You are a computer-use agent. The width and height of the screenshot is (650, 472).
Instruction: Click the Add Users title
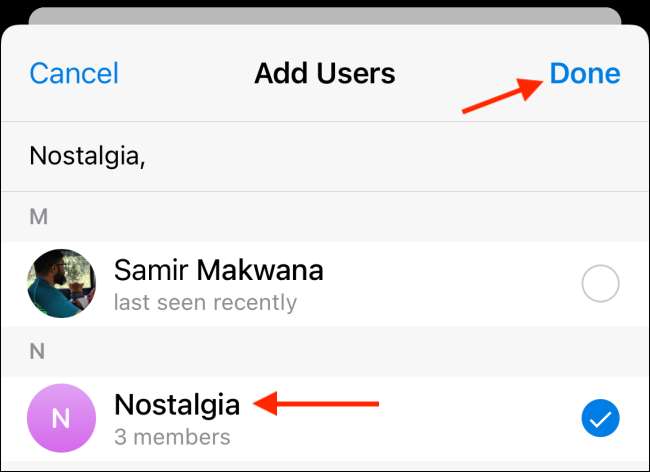325,73
